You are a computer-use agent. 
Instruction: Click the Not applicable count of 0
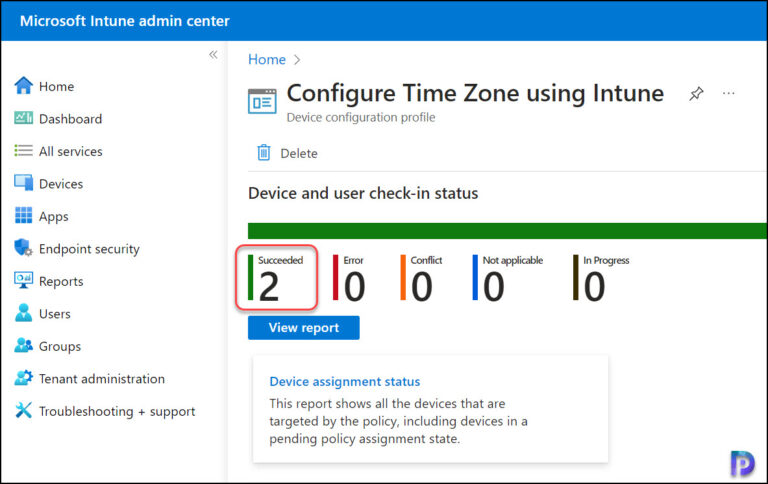494,287
